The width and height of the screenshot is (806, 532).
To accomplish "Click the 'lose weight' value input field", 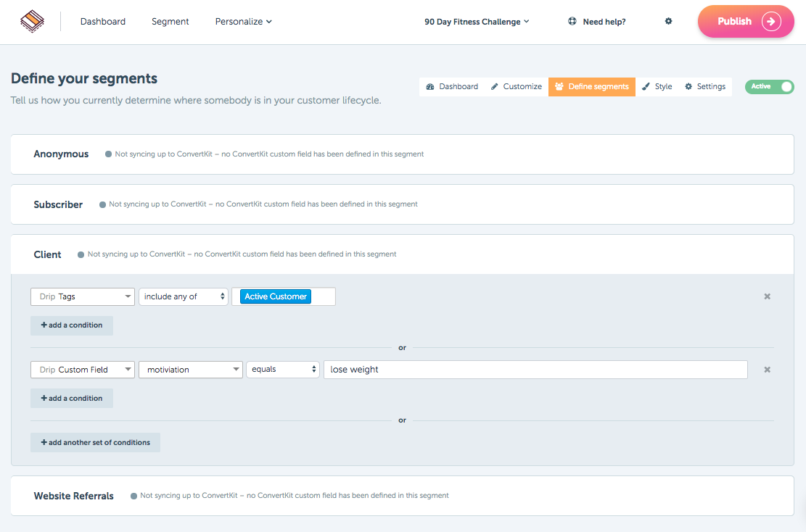I will (x=535, y=370).
